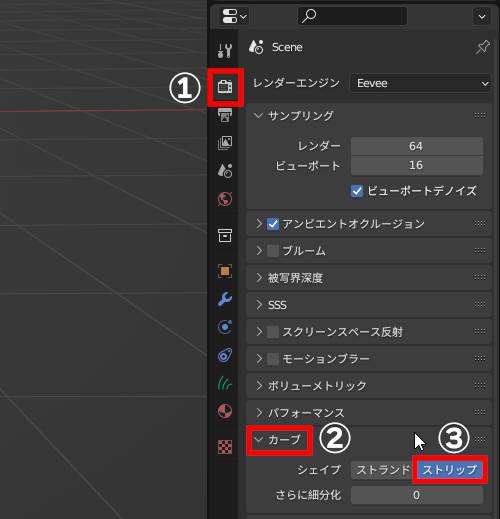Click the レンダー samples field showing 64

(x=416, y=146)
